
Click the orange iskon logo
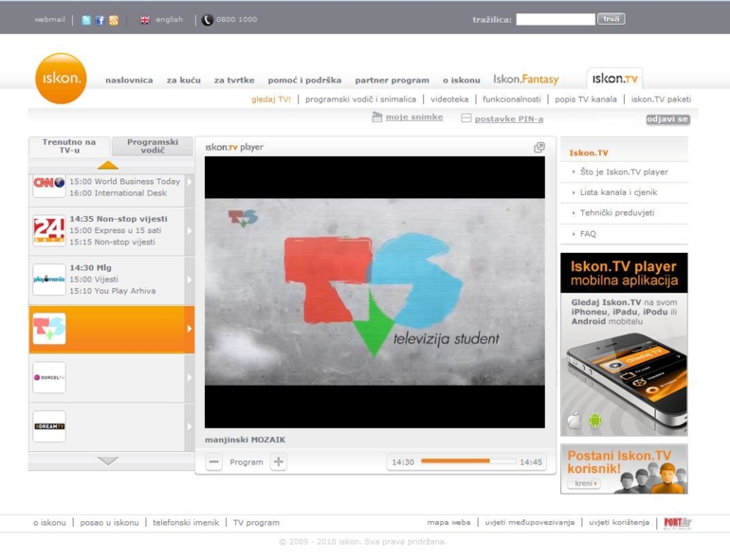[61, 79]
